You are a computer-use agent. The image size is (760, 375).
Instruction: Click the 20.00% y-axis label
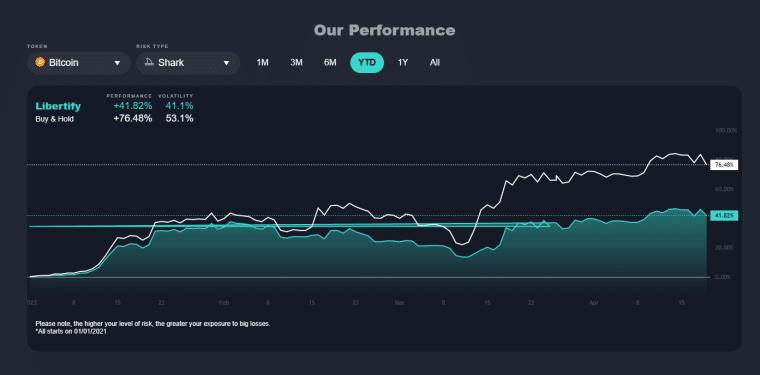coord(726,248)
